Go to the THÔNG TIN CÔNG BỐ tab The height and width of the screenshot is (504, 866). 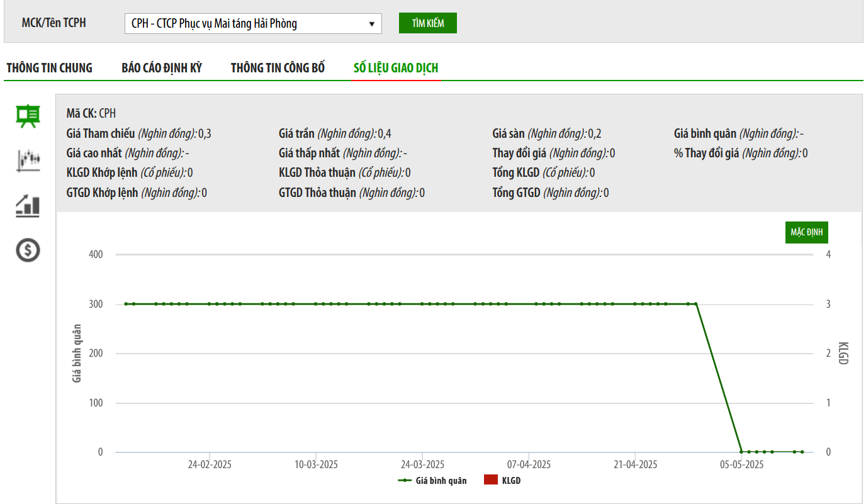(278, 68)
